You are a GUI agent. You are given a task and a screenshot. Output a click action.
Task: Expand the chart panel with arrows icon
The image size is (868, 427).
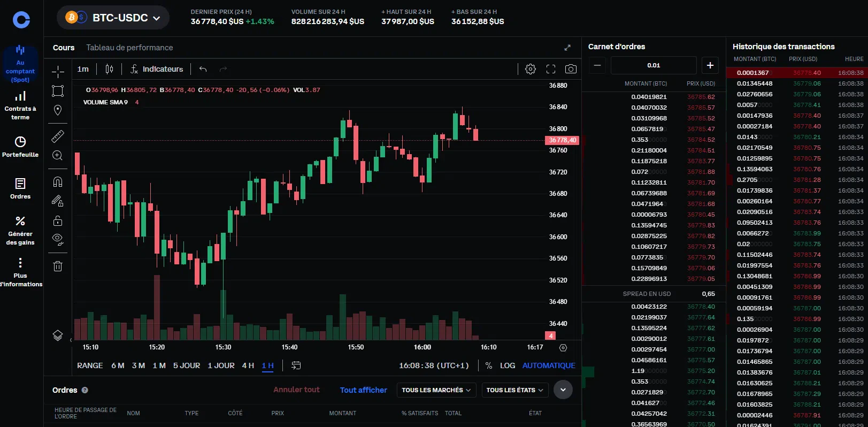coord(567,48)
